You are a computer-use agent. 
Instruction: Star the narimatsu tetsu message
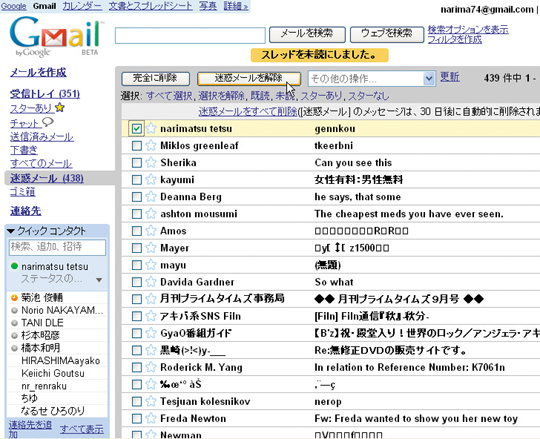[x=151, y=128]
